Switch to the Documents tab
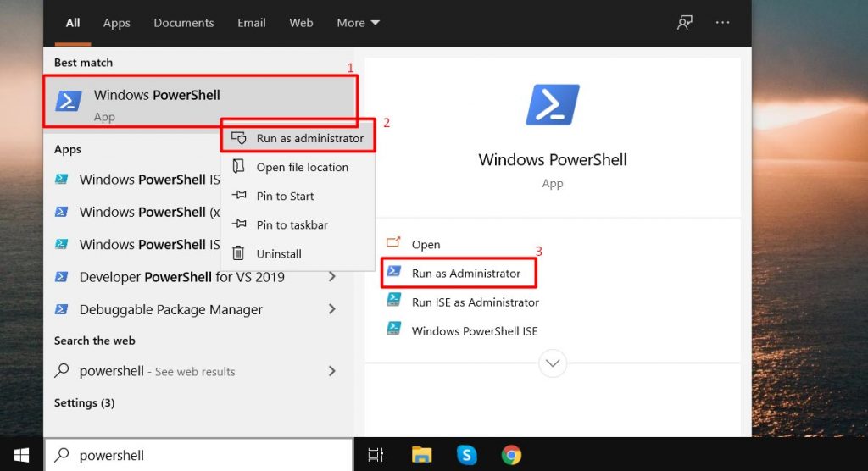868x471 pixels. coord(181,23)
